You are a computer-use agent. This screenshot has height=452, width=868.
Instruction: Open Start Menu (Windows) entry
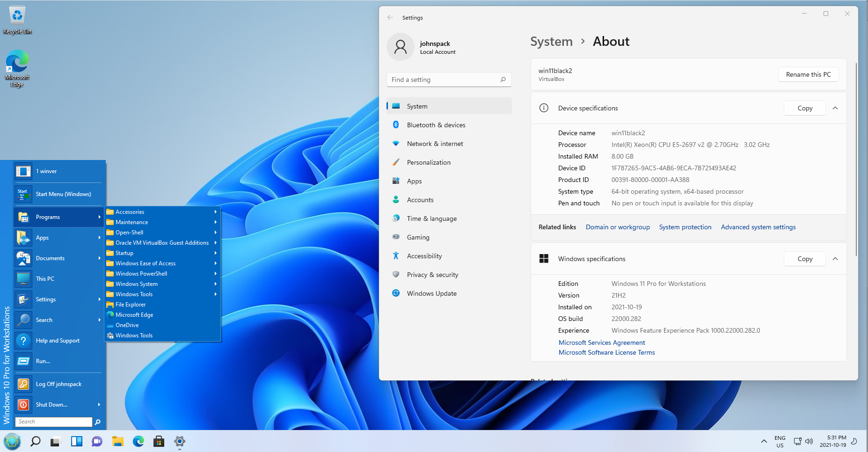pyautogui.click(x=58, y=194)
